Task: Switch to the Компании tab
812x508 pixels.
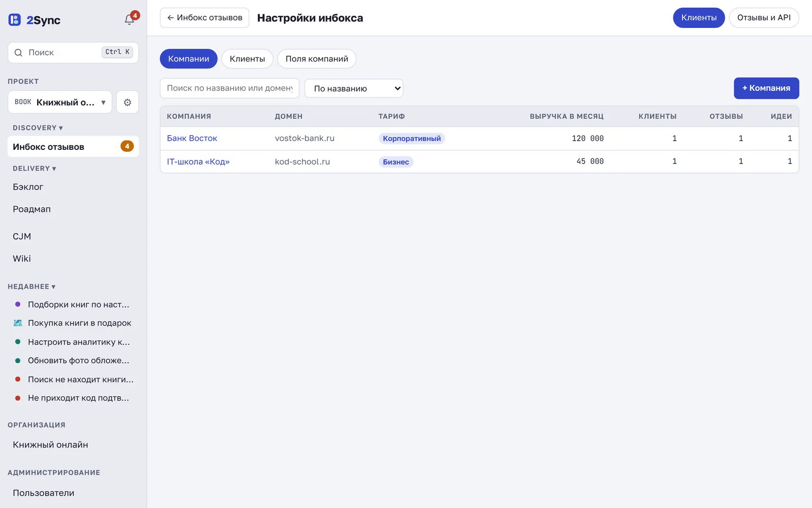Action: coord(189,59)
